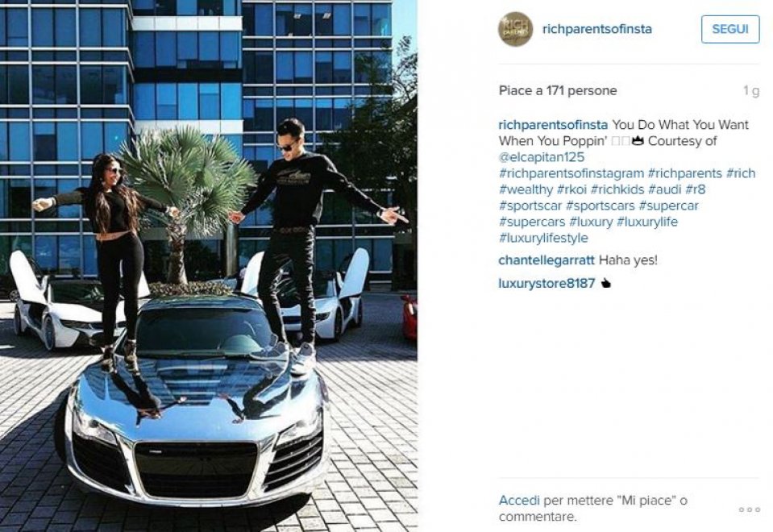
Task: View chantellegarratt commenter profile
Action: pyautogui.click(x=547, y=260)
